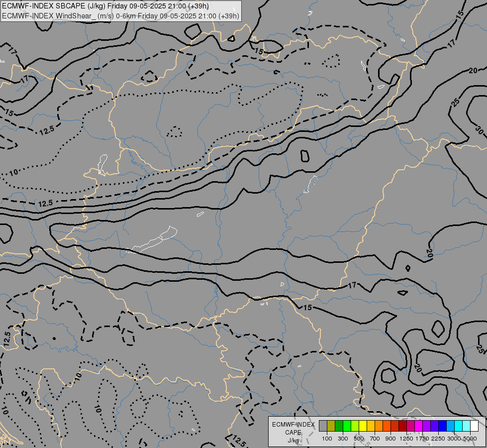Click the 2250 tick label
This screenshot has height=448, width=487.
[438, 439]
